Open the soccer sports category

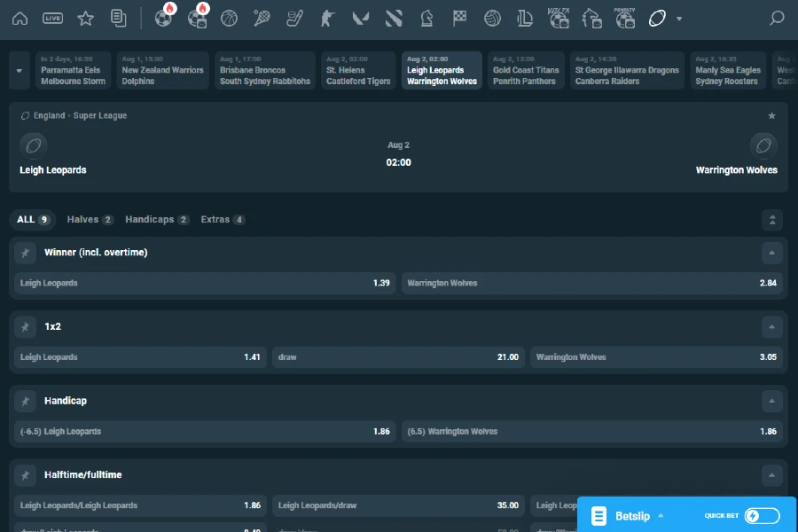point(165,17)
